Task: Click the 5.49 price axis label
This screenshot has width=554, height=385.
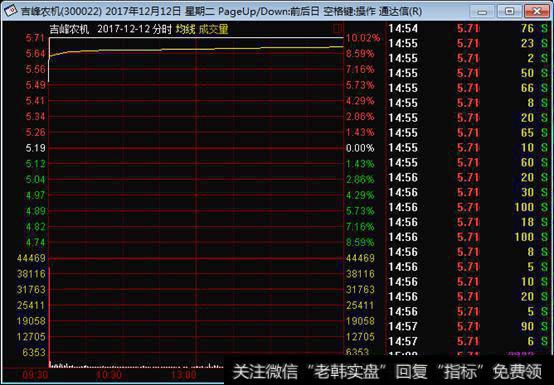Action: [x=35, y=85]
